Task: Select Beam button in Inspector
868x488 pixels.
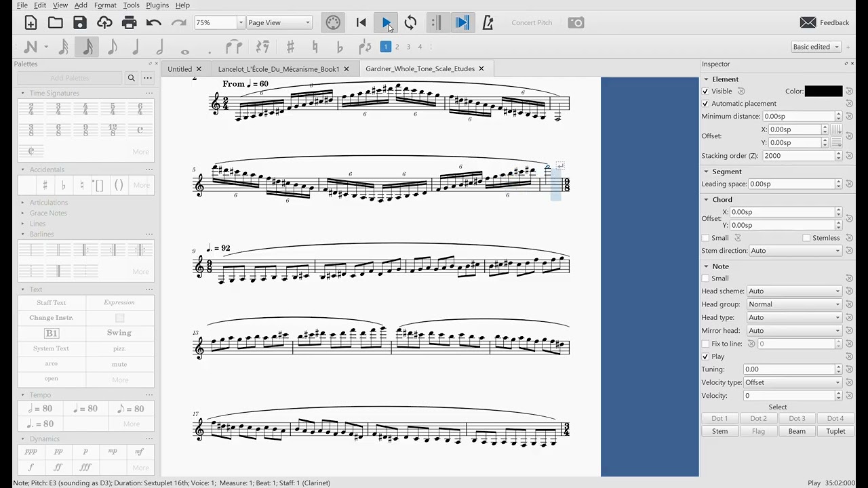Action: [x=797, y=432]
